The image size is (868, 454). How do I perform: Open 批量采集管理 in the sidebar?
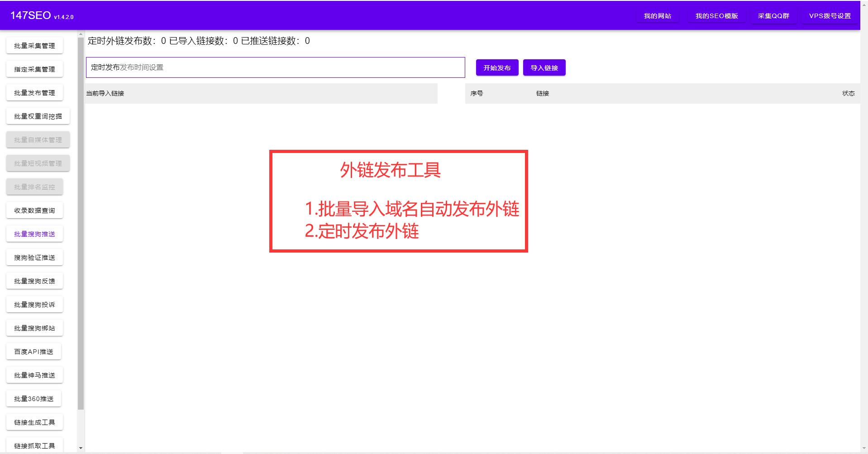click(x=34, y=45)
